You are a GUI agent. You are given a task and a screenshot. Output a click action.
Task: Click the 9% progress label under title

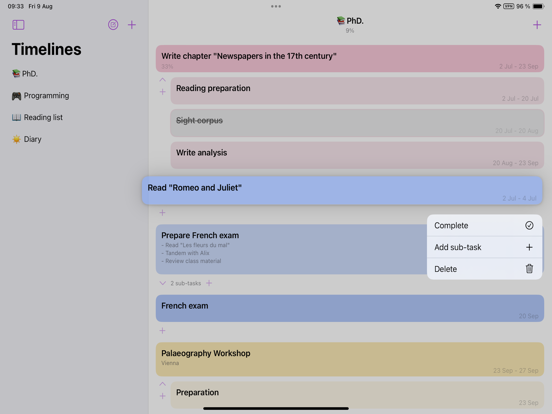click(350, 31)
